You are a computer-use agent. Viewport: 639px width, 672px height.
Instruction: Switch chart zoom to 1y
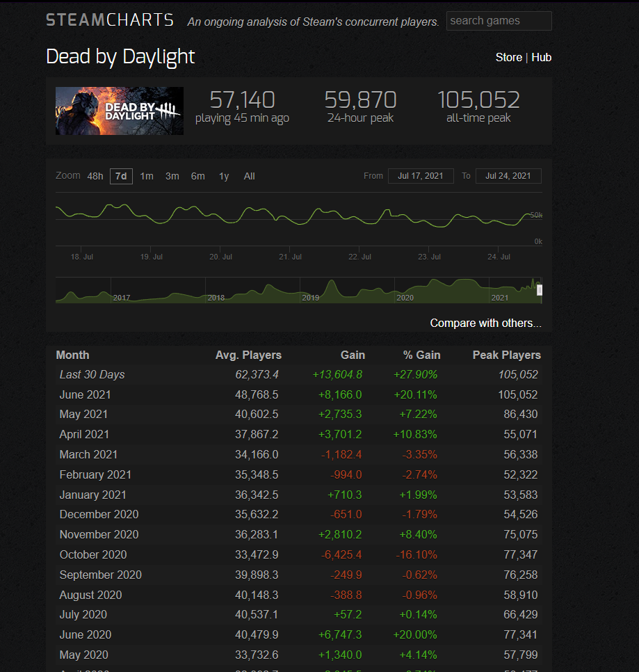coord(224,176)
